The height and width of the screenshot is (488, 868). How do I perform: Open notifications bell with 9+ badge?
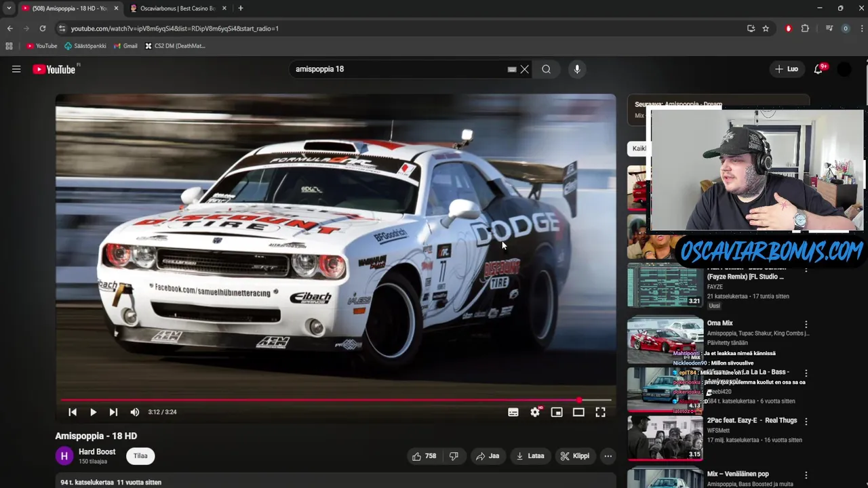(818, 69)
